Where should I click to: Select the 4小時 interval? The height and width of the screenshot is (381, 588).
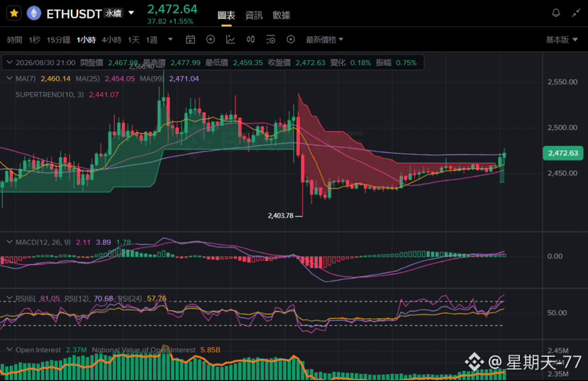pyautogui.click(x=111, y=40)
